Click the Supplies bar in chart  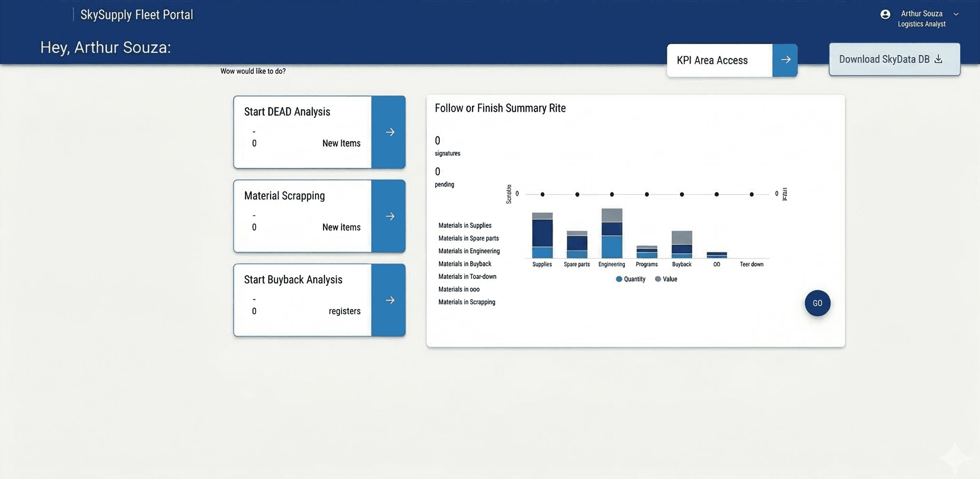coord(542,236)
